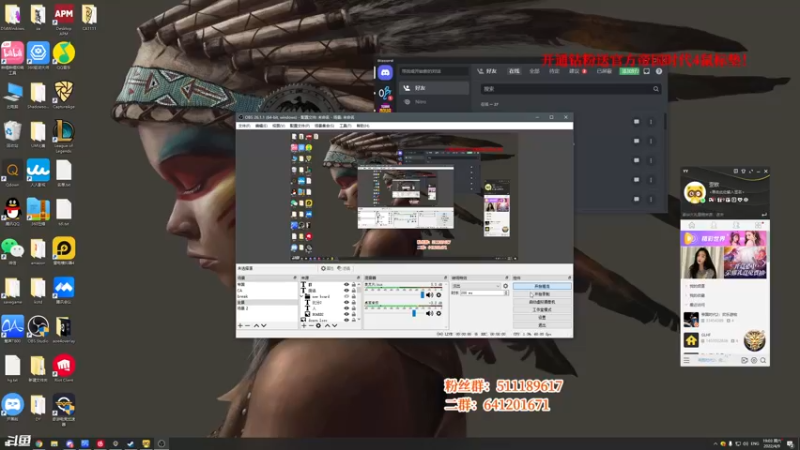Image resolution: width=800 pixels, height=450 pixels.
Task: Move selected source down in OBS
Action: 334,326
